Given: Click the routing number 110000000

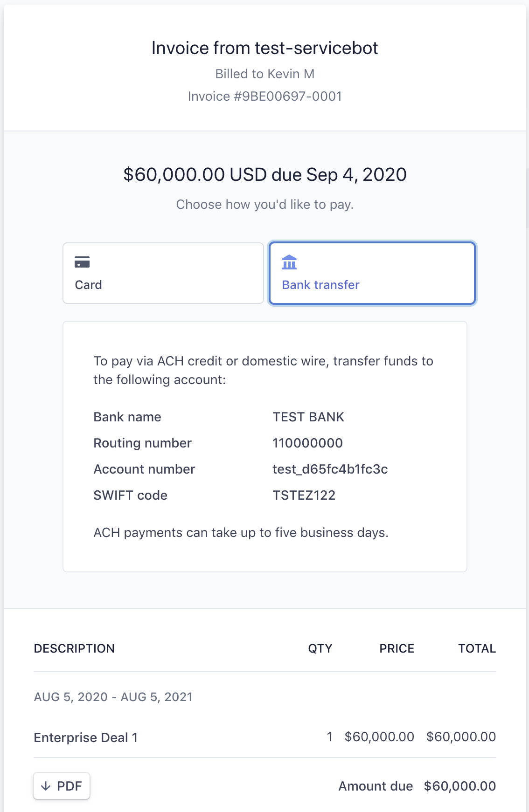Looking at the screenshot, I should coord(307,443).
